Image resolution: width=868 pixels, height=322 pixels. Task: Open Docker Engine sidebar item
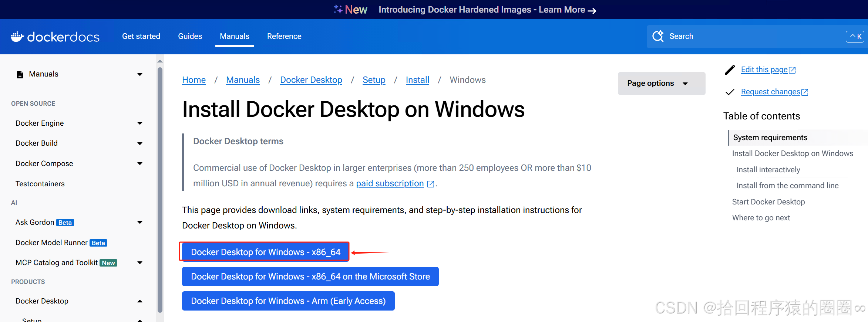tap(40, 123)
